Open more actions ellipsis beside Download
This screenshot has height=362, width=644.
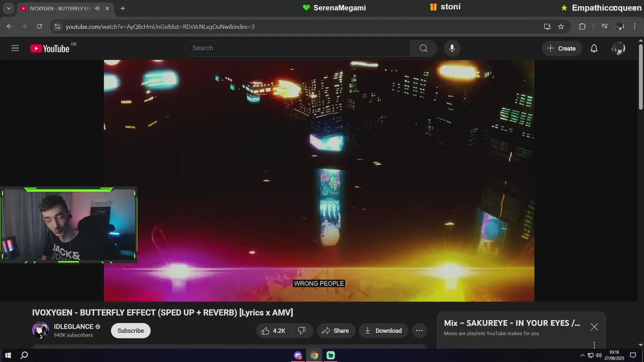point(419,331)
